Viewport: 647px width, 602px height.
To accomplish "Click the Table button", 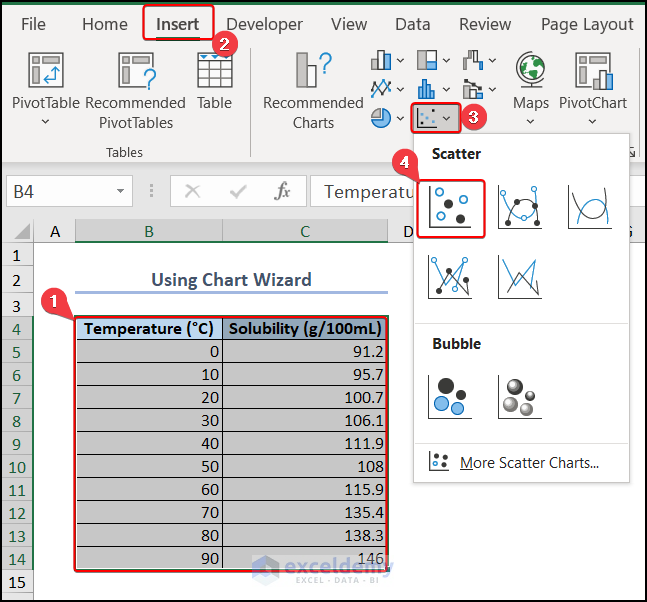I will 214,80.
